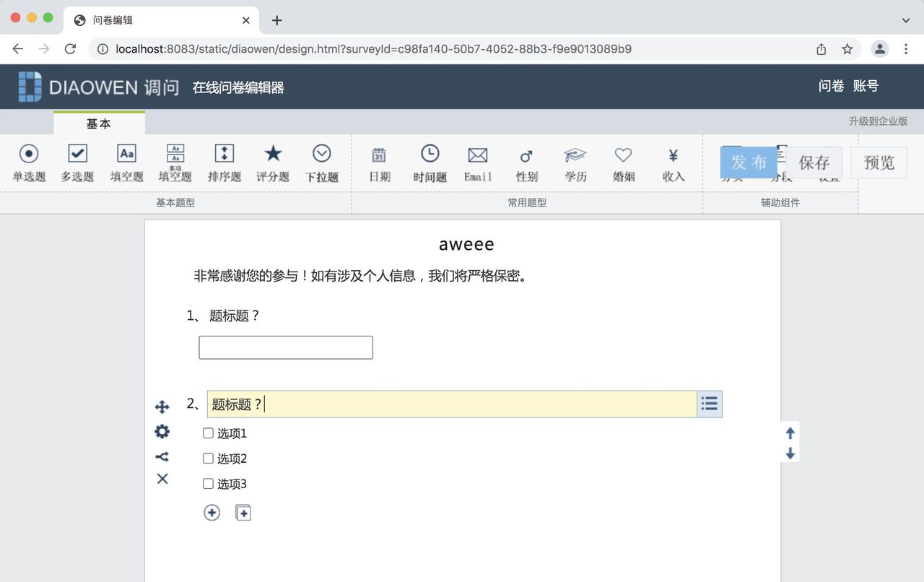Select the 多选题 multiple-choice question tool

[77, 162]
